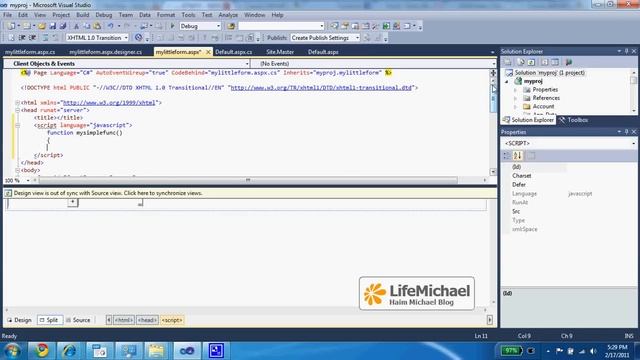Open the File menu
The width and height of the screenshot is (640, 360).
(x=7, y=15)
